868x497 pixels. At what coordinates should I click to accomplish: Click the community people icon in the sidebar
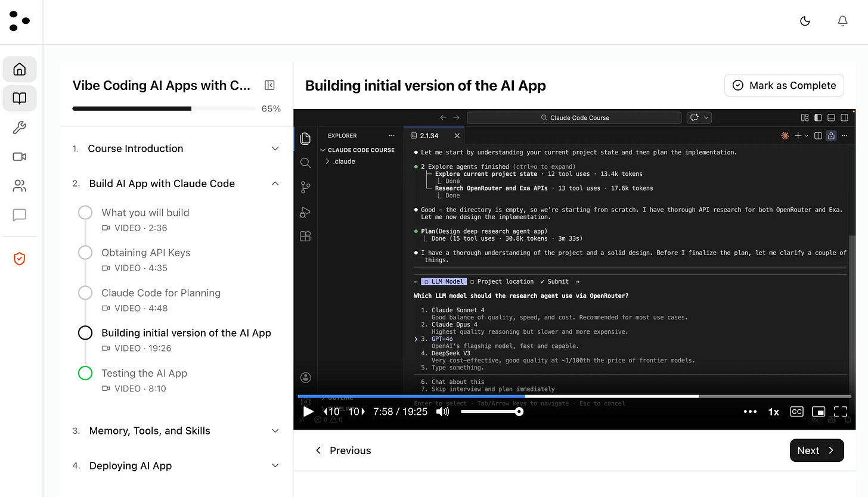[20, 185]
